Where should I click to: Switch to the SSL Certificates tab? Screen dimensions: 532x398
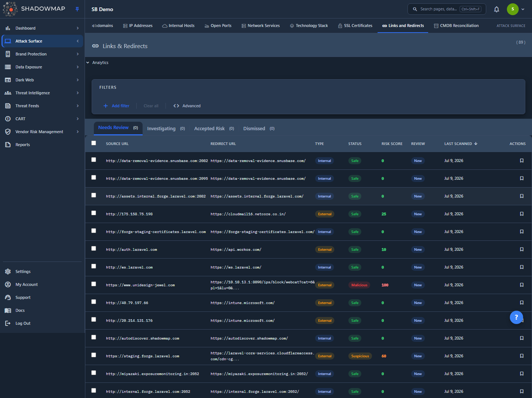[x=355, y=26]
